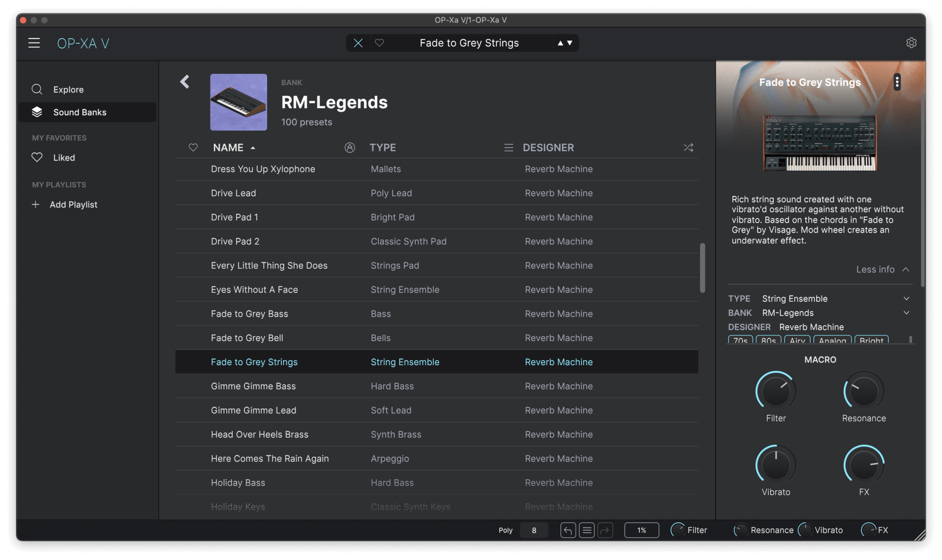Expand the TYPE String Ensemble dropdown

(906, 299)
